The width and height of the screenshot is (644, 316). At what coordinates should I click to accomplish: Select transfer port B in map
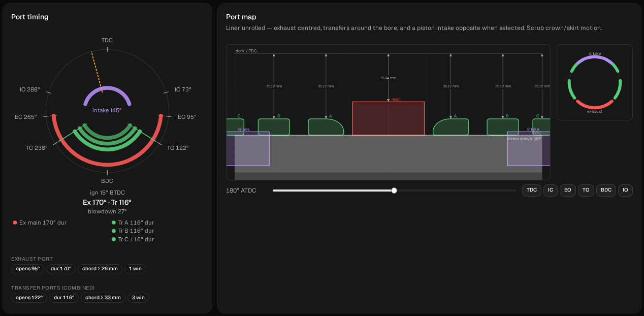503,127
